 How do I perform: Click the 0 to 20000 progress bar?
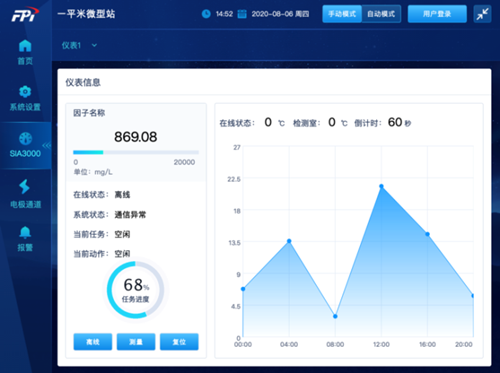point(136,152)
